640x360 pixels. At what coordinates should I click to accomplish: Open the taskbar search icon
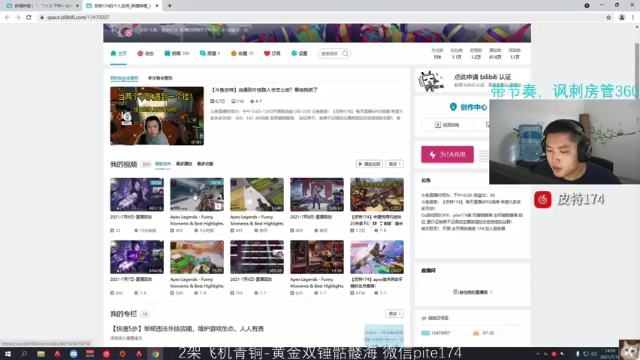click(x=24, y=354)
